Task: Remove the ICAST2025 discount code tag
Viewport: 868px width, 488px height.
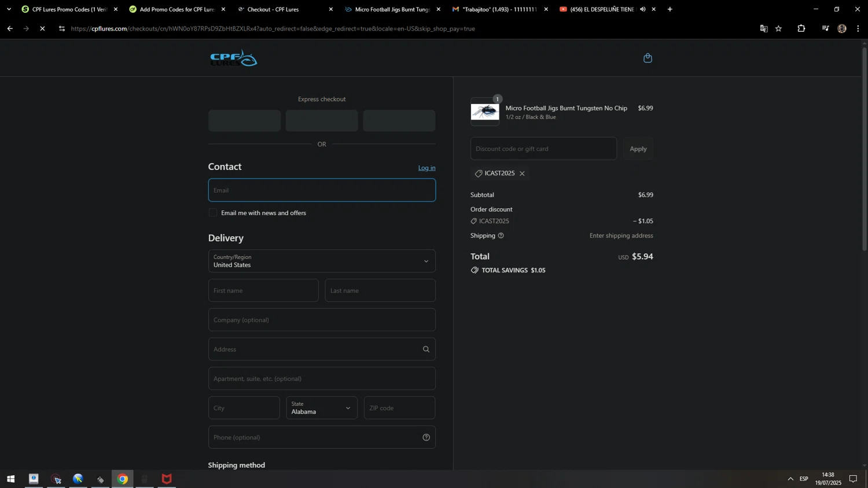Action: (x=522, y=173)
